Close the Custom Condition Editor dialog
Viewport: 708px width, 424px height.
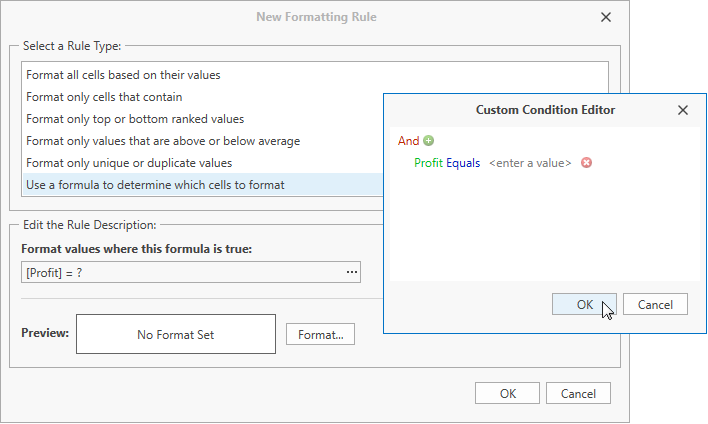pyautogui.click(x=683, y=110)
